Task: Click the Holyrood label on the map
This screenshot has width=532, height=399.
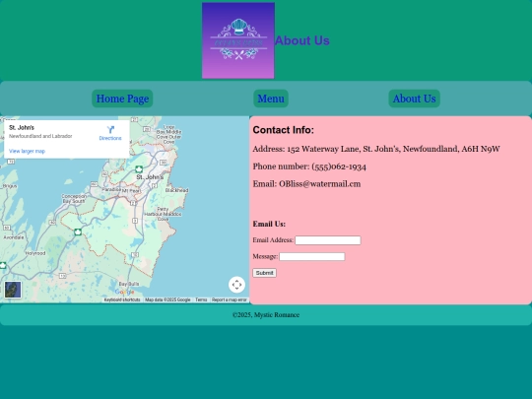Action: point(35,253)
